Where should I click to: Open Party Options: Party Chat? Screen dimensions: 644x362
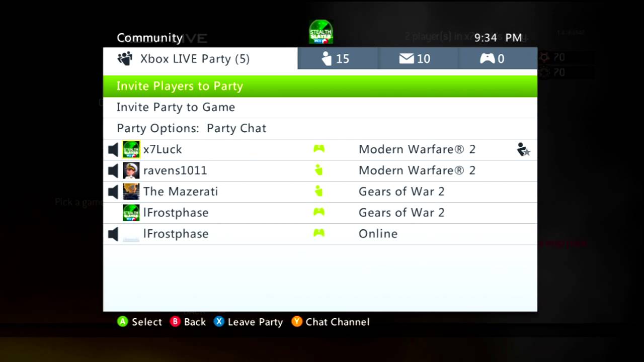coord(320,128)
